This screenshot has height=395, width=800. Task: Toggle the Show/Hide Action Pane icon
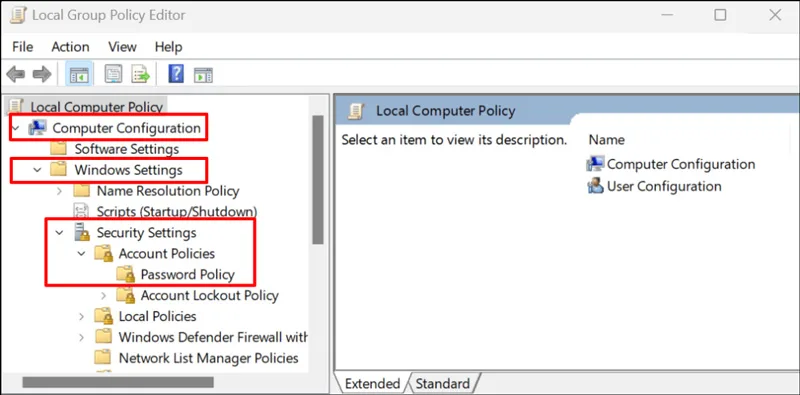tap(203, 75)
